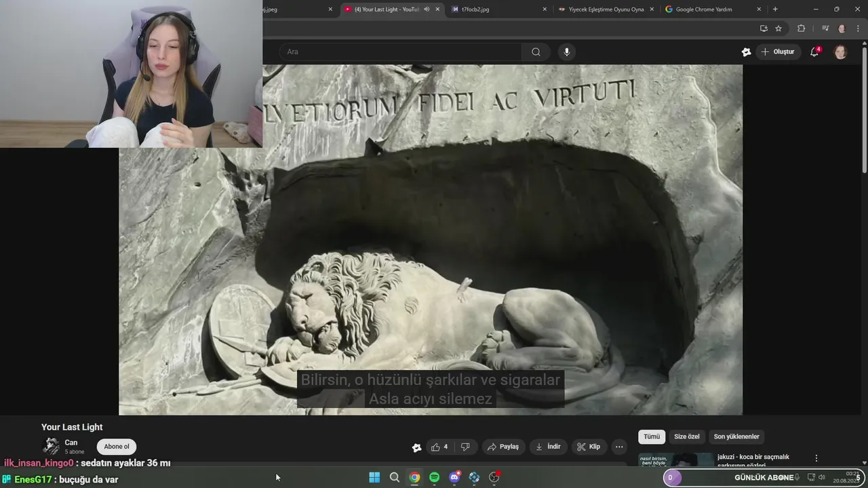Click the Your Last Light video title
The height and width of the screenshot is (488, 868).
click(72, 427)
